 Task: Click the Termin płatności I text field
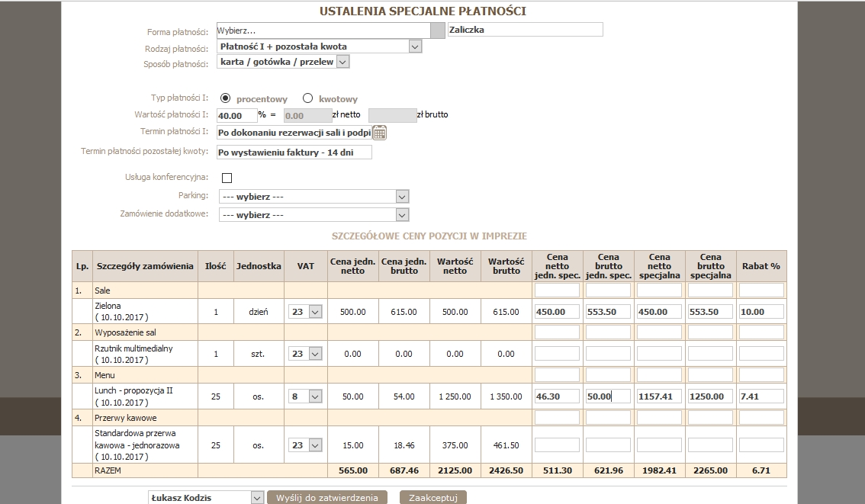click(294, 133)
